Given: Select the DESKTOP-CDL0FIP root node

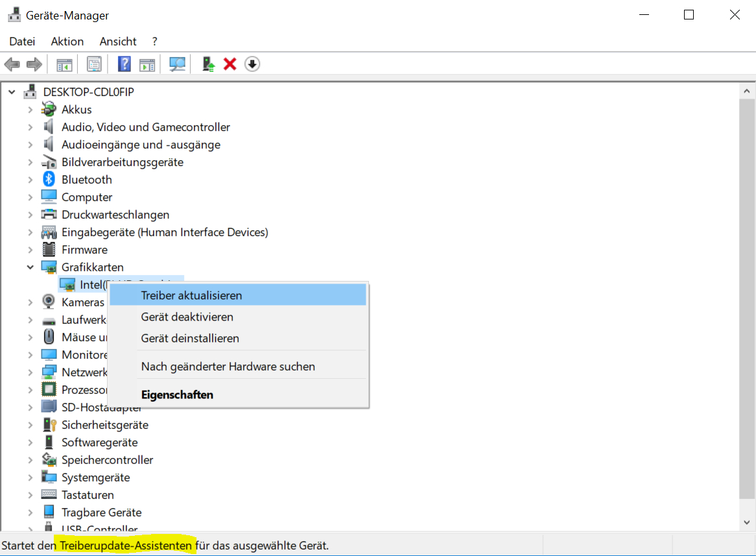Looking at the screenshot, I should [x=88, y=92].
